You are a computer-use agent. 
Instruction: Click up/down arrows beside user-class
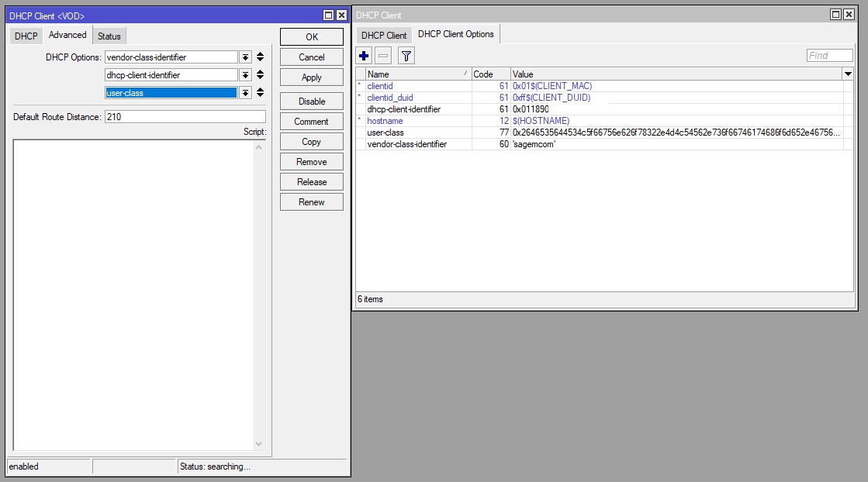pyautogui.click(x=260, y=92)
